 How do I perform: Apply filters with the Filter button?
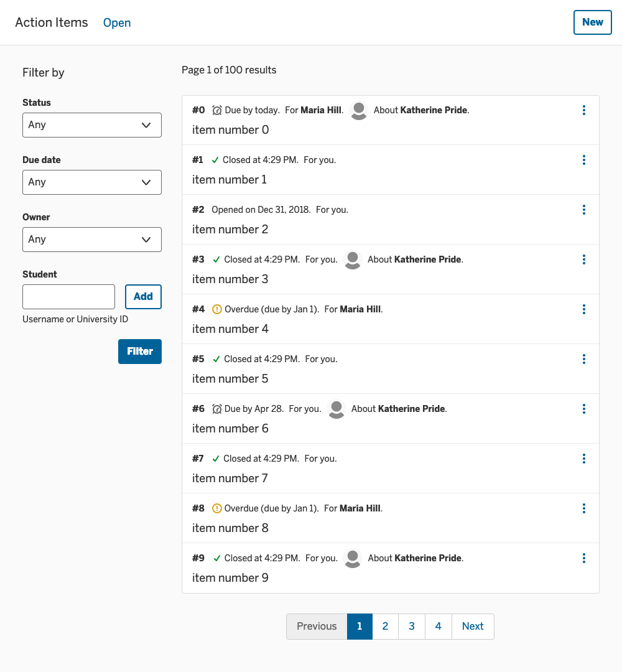point(140,352)
